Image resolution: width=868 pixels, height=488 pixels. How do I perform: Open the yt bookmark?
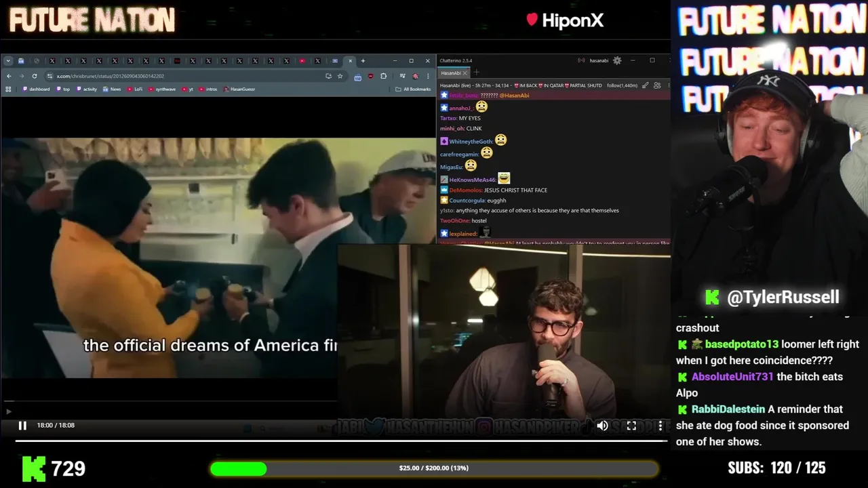pos(187,89)
